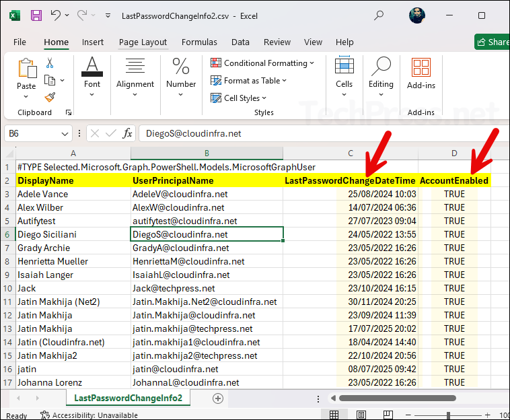Click cell AdeleV@cloudinfra.net
Image resolution: width=510 pixels, height=420 pixels.
click(207, 195)
